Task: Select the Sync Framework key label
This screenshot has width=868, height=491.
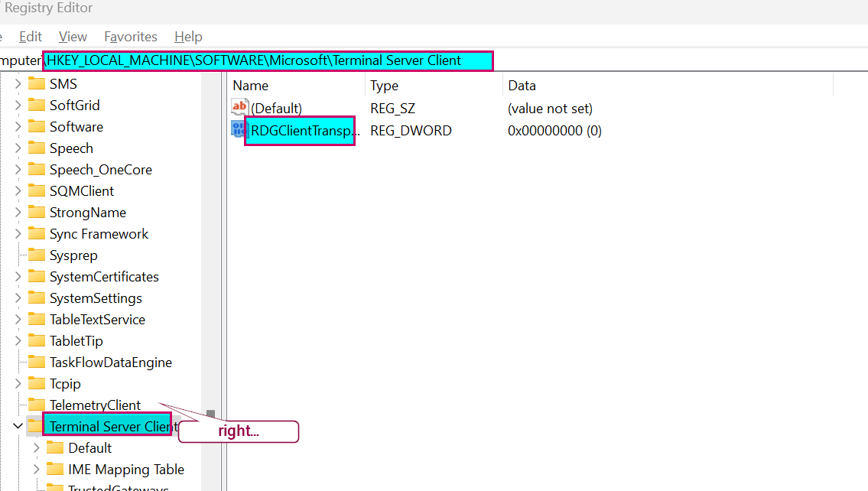Action: pos(99,234)
